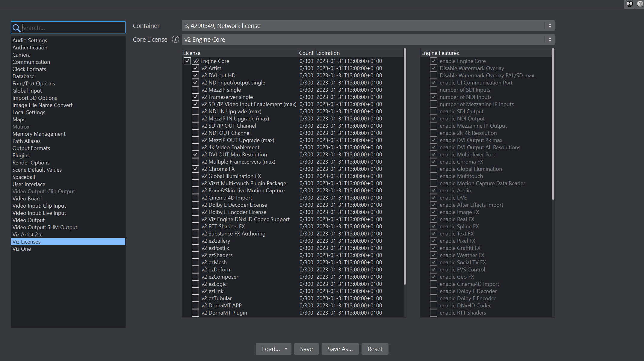Click the Expiration column header

359,53
